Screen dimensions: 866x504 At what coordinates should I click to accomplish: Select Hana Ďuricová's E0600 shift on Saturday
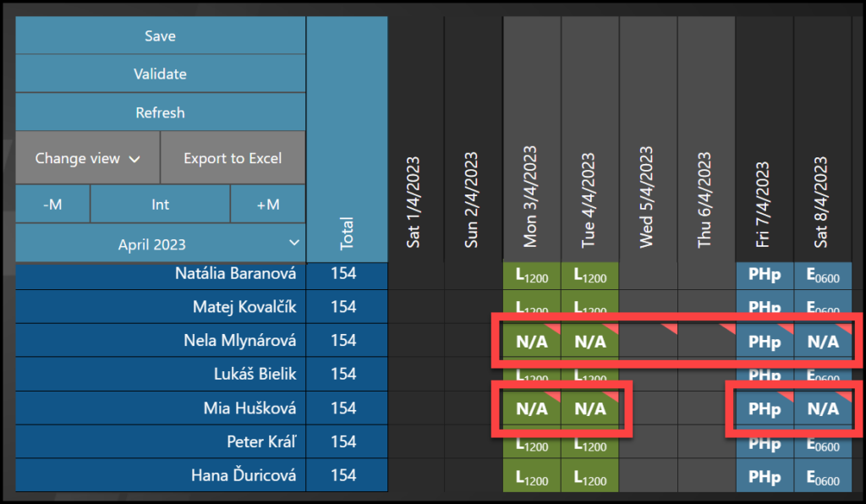point(822,476)
